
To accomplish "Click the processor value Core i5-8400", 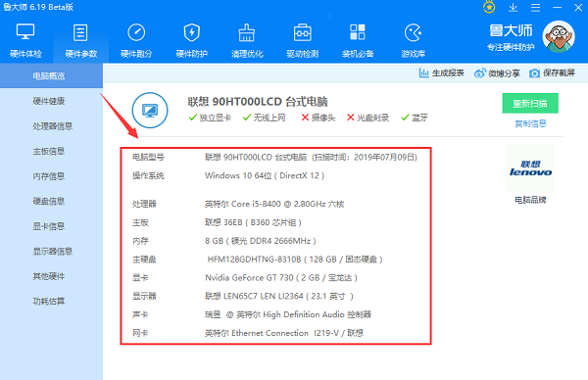I will coord(274,204).
